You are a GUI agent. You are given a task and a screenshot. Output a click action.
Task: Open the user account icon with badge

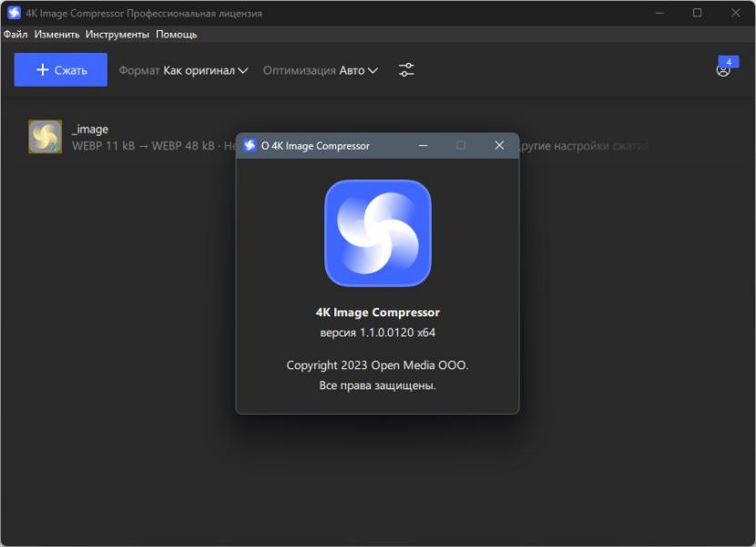725,68
